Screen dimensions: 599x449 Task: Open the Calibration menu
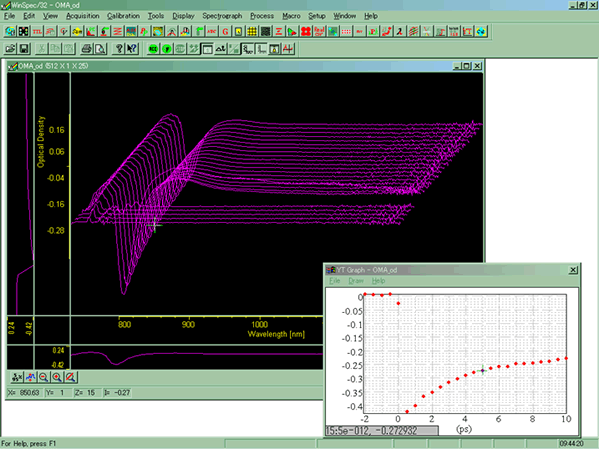[x=123, y=16]
